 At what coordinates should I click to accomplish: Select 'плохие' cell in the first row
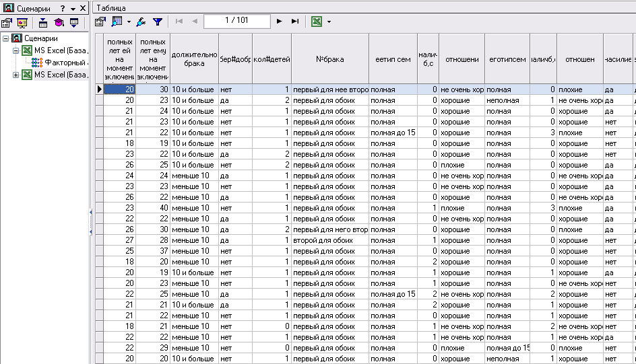580,89
